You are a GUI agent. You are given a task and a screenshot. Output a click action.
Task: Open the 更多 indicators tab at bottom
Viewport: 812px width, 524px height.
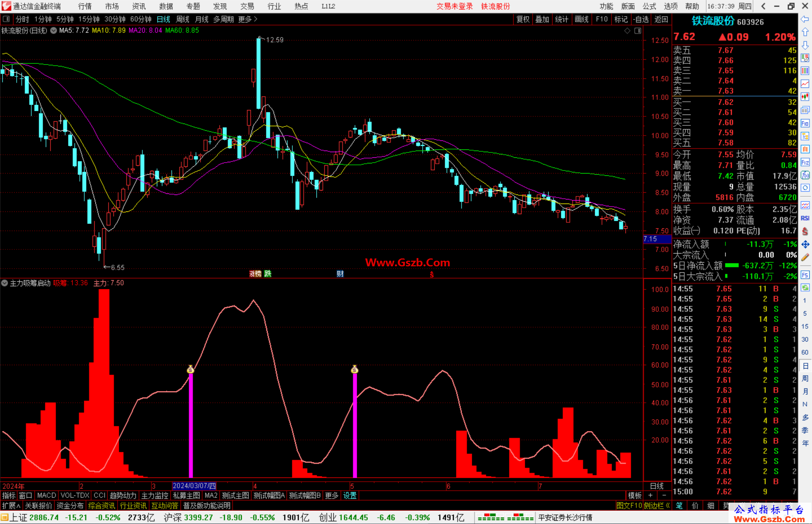332,495
